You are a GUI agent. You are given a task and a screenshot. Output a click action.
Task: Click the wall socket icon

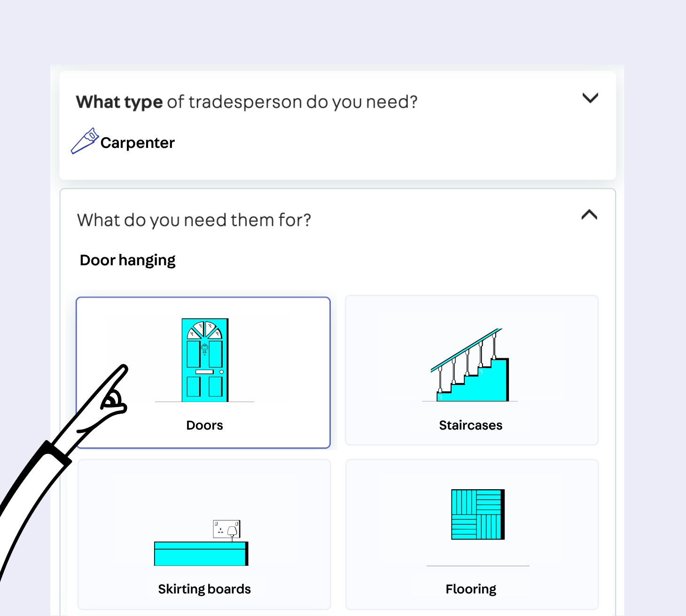point(226,529)
